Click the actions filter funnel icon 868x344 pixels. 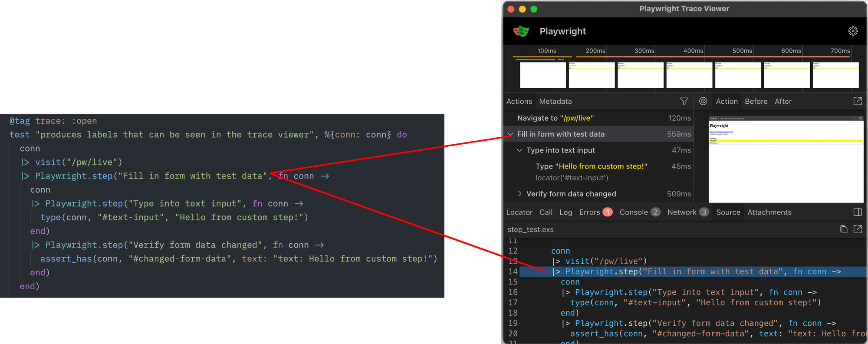point(684,101)
